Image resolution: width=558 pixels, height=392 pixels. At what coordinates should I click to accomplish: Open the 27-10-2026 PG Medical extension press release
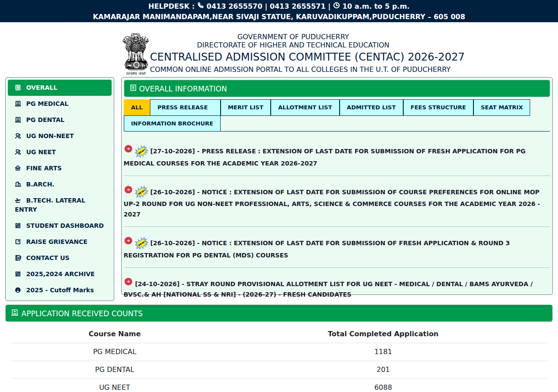click(x=324, y=157)
